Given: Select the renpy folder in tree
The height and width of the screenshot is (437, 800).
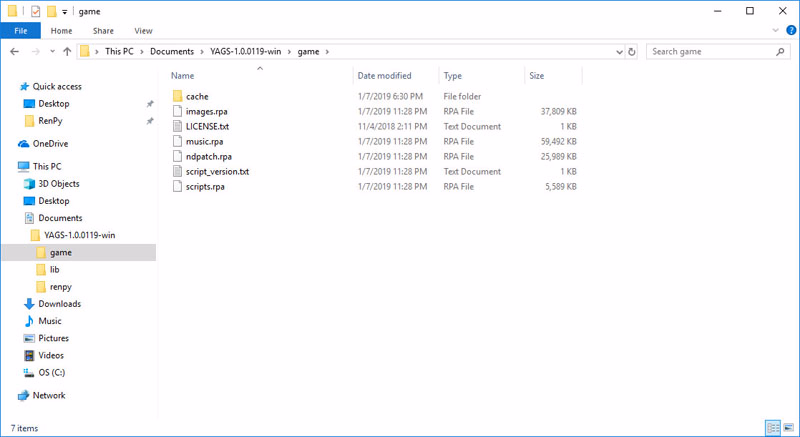Looking at the screenshot, I should [60, 287].
